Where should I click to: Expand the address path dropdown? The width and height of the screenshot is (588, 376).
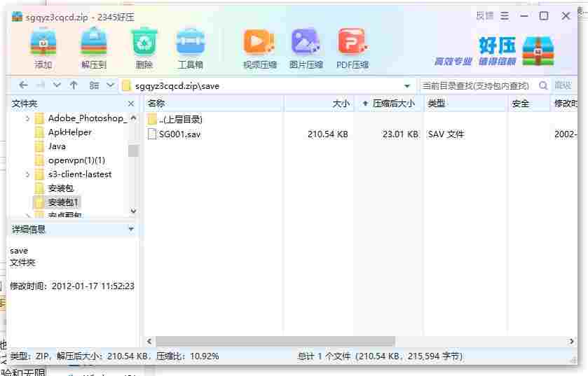pos(407,86)
